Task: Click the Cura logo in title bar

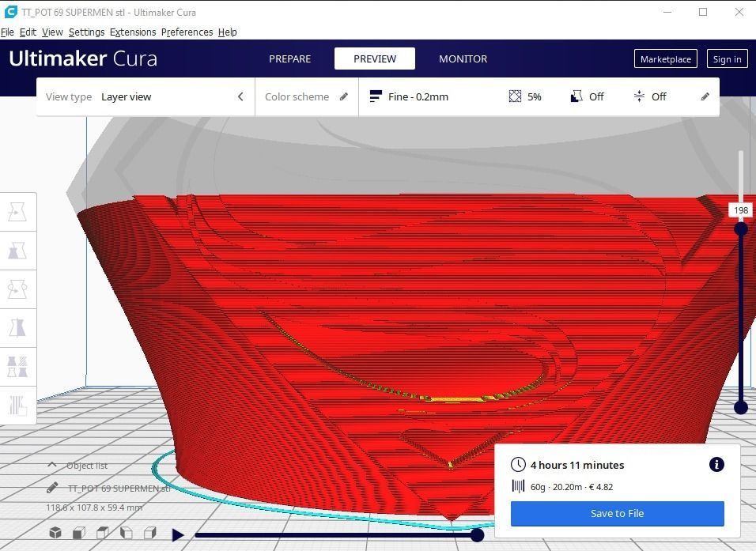Action: (x=10, y=12)
